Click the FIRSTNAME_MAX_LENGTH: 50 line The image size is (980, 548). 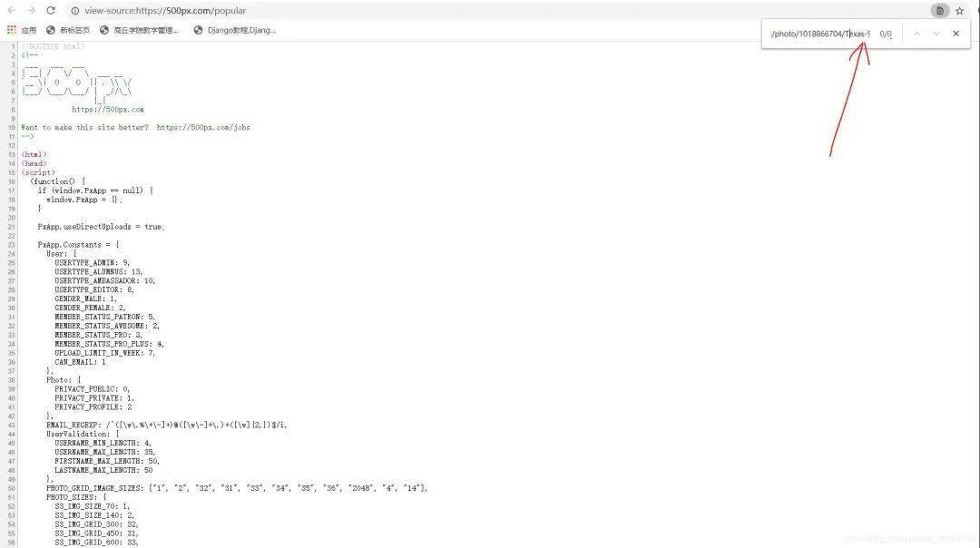(107, 461)
